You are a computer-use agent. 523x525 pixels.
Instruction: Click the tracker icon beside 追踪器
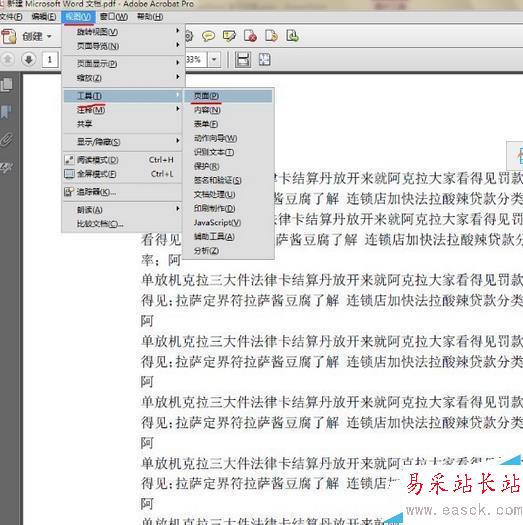69,192
